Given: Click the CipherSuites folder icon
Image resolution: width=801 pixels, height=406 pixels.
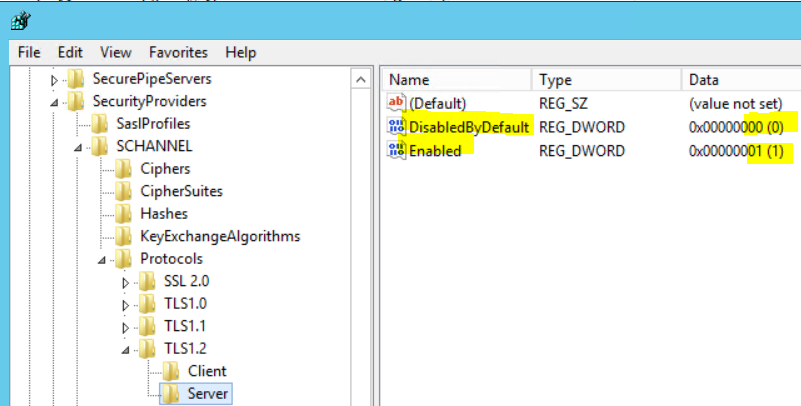Looking at the screenshot, I should (124, 191).
